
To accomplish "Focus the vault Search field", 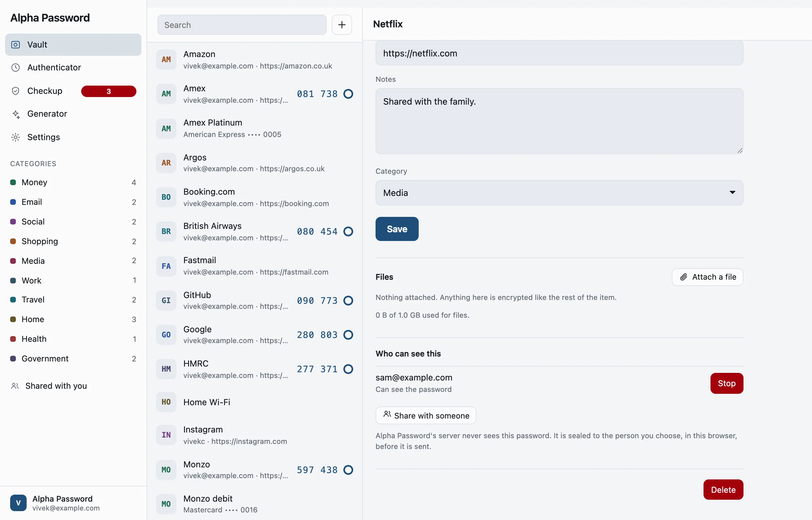I will pyautogui.click(x=242, y=25).
